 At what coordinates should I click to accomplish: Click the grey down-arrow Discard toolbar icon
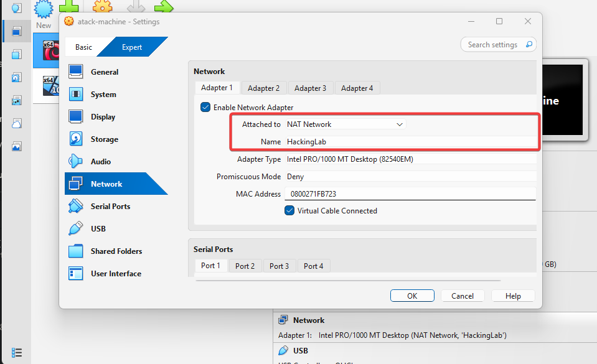[136, 6]
